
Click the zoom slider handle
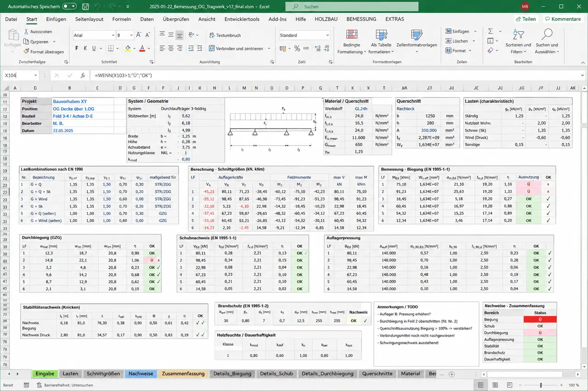pos(541,385)
